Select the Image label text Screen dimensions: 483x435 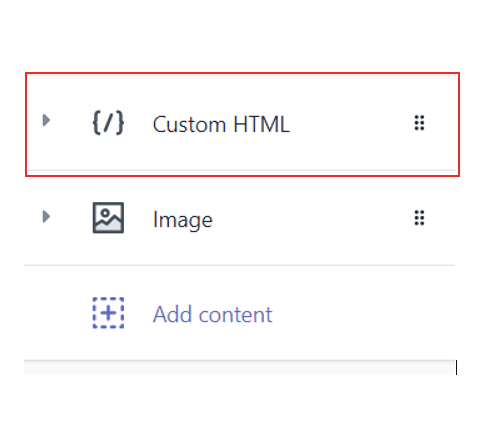click(183, 220)
